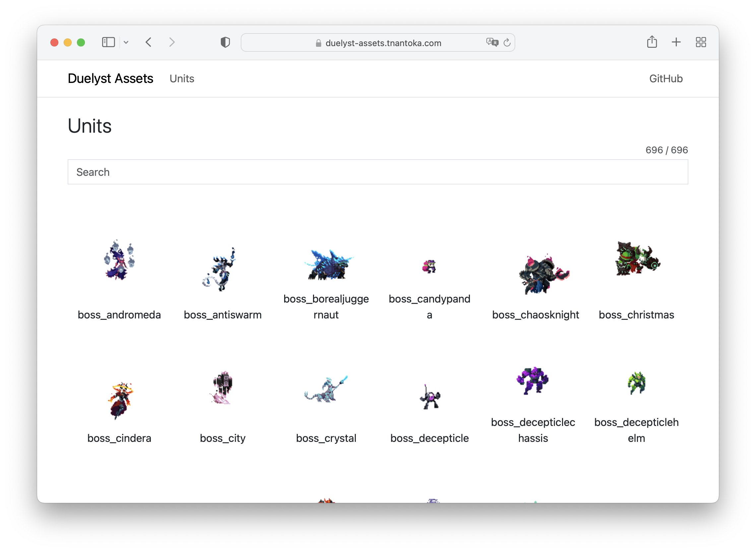Show the tab overview grid icon

(x=701, y=42)
